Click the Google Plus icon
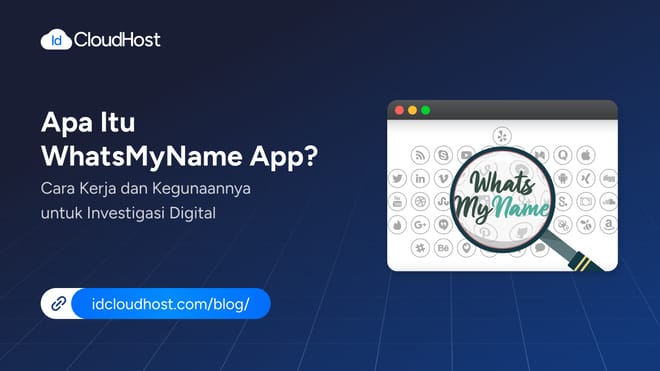Screen dimensions: 660x371 click(x=420, y=224)
